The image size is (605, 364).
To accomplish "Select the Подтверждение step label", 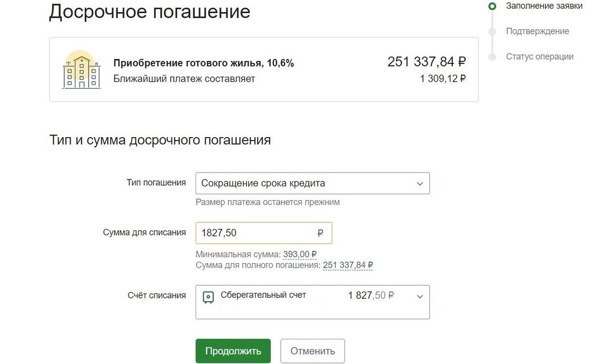I will [x=537, y=31].
